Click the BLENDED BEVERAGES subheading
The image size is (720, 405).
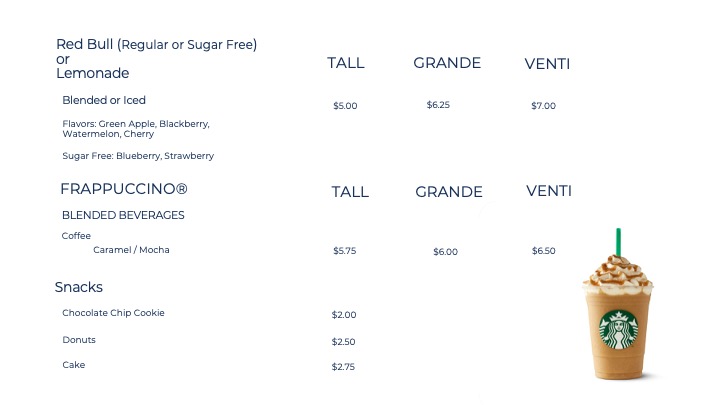pos(123,215)
